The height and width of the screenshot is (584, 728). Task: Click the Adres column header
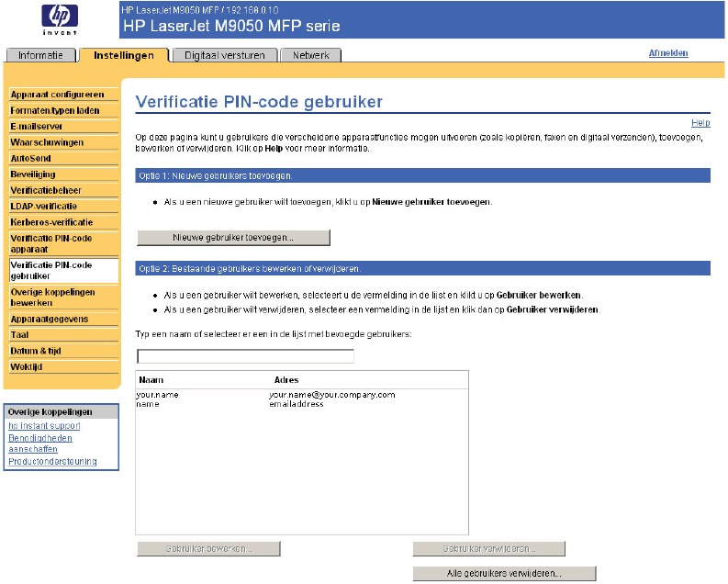pyautogui.click(x=286, y=380)
